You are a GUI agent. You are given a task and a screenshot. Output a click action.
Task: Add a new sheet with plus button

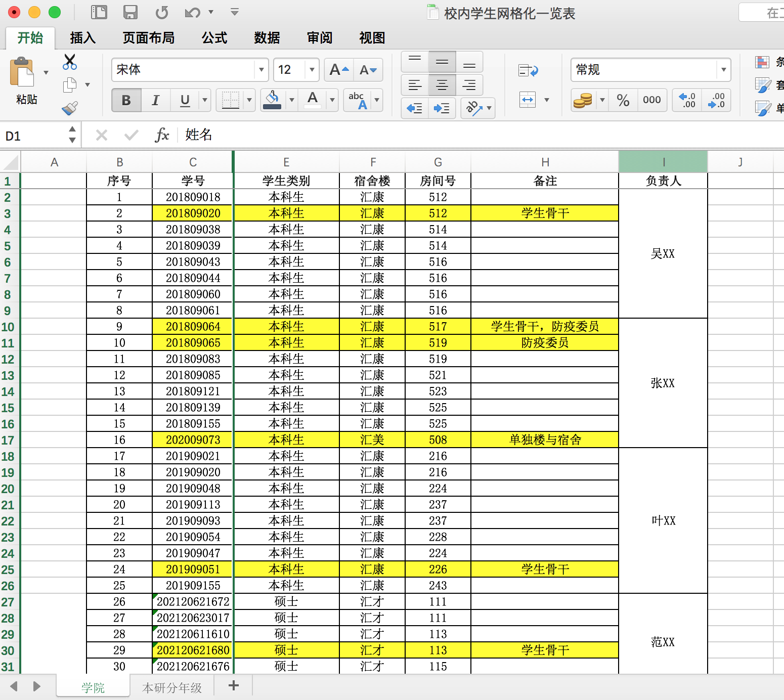tap(233, 686)
